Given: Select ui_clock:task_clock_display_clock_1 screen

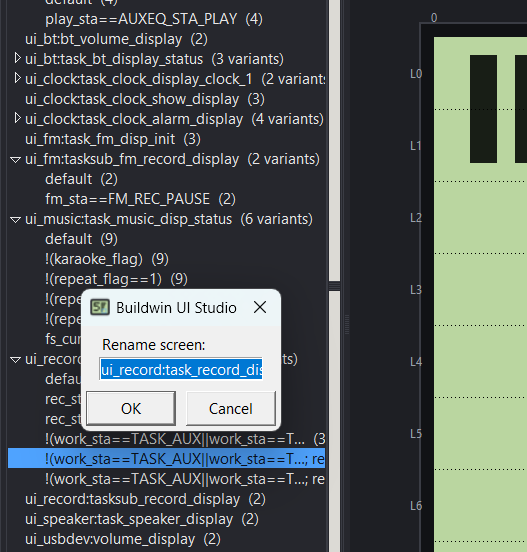Looking at the screenshot, I should point(175,79).
